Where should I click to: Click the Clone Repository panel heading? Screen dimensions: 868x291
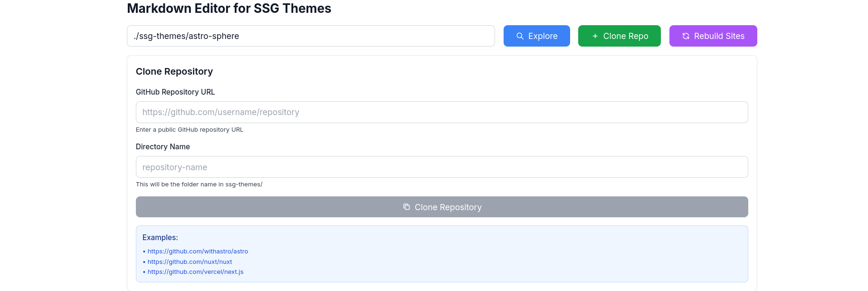click(x=174, y=71)
